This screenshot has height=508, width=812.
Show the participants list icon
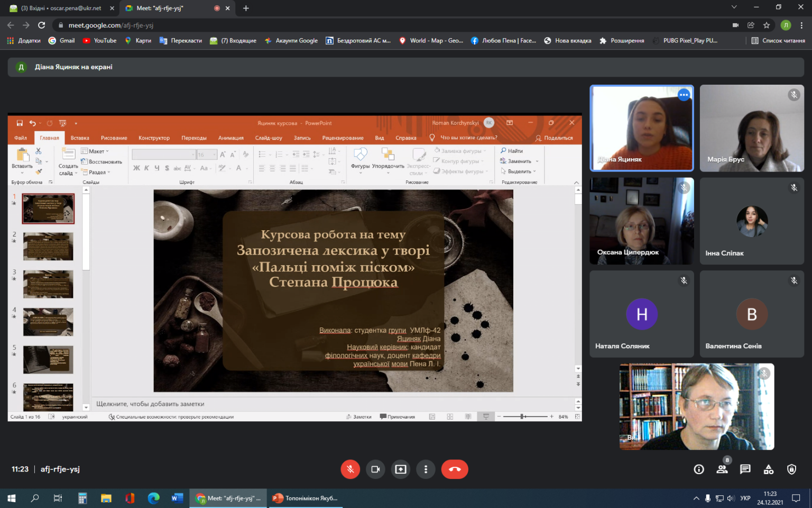coord(722,469)
